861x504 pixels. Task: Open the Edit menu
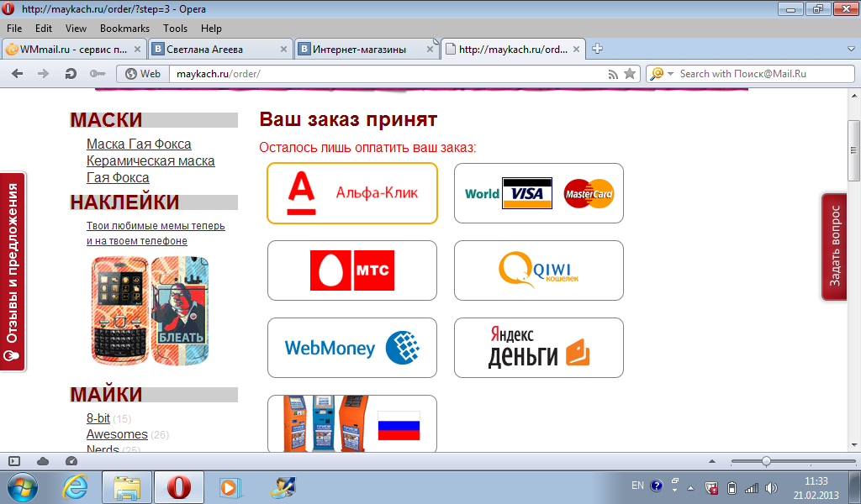44,29
